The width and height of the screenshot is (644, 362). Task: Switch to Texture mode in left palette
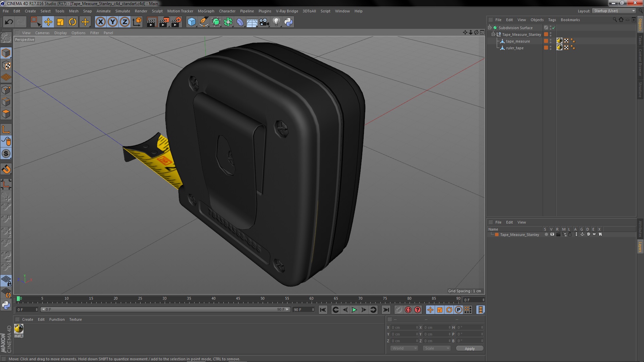6,65
